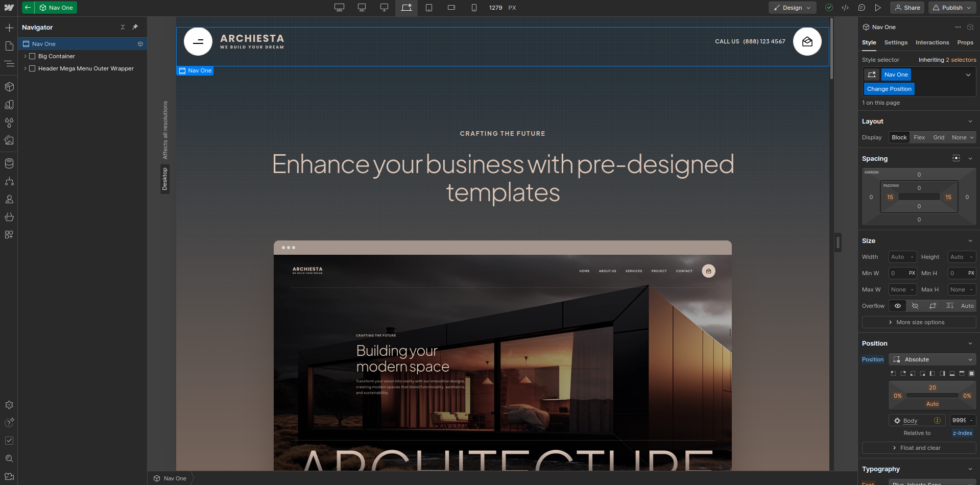This screenshot has height=485, width=980.
Task: Collapse all in Navigator panel
Action: click(x=123, y=27)
